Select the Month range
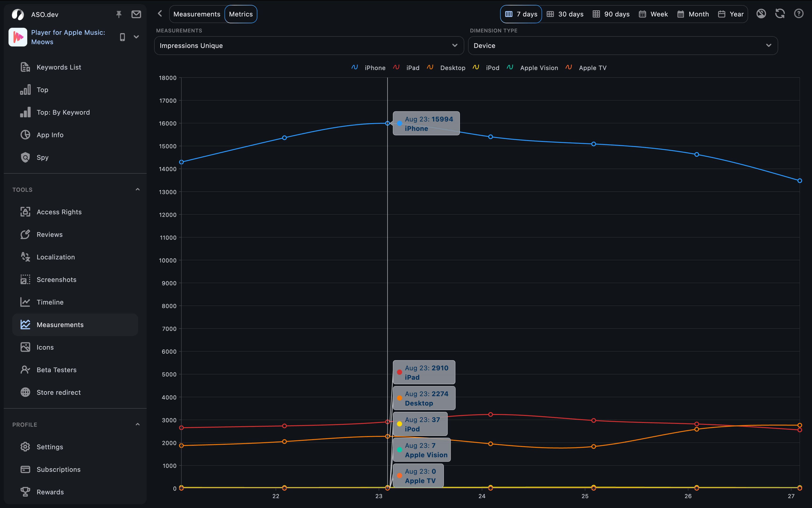This screenshot has height=508, width=812. point(693,14)
